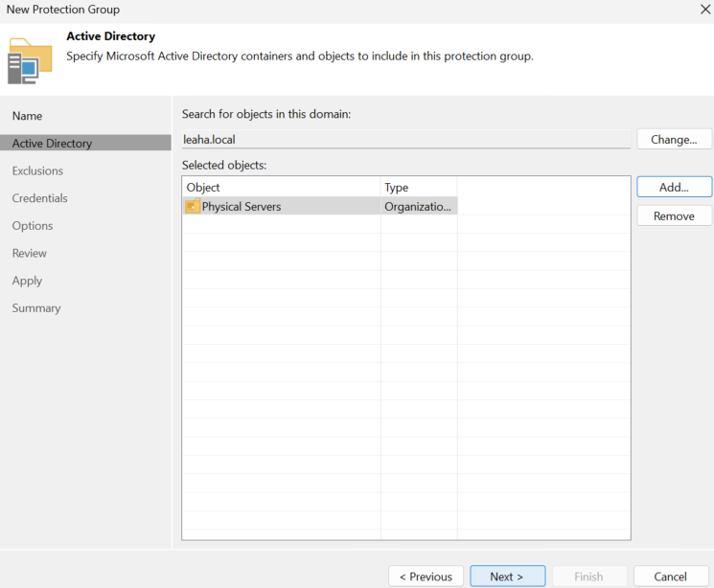Viewport: 714px width, 588px height.
Task: Sort by the Type column header
Action: (419, 187)
